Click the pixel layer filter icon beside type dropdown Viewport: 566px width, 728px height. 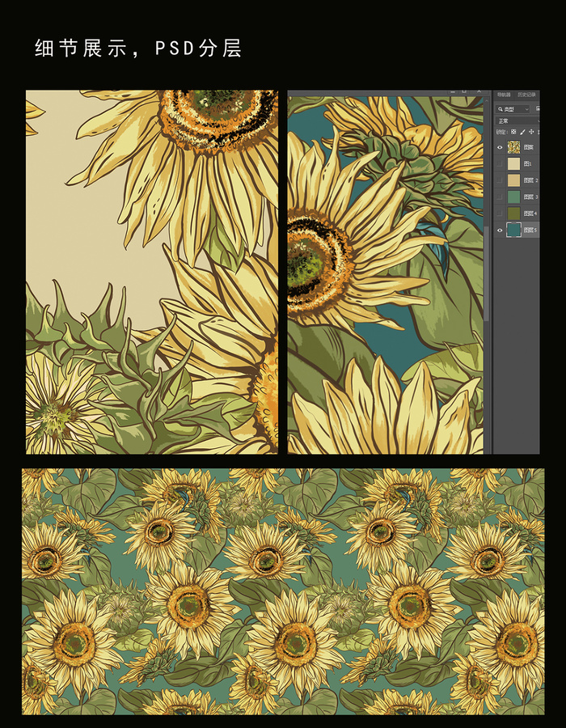click(538, 108)
